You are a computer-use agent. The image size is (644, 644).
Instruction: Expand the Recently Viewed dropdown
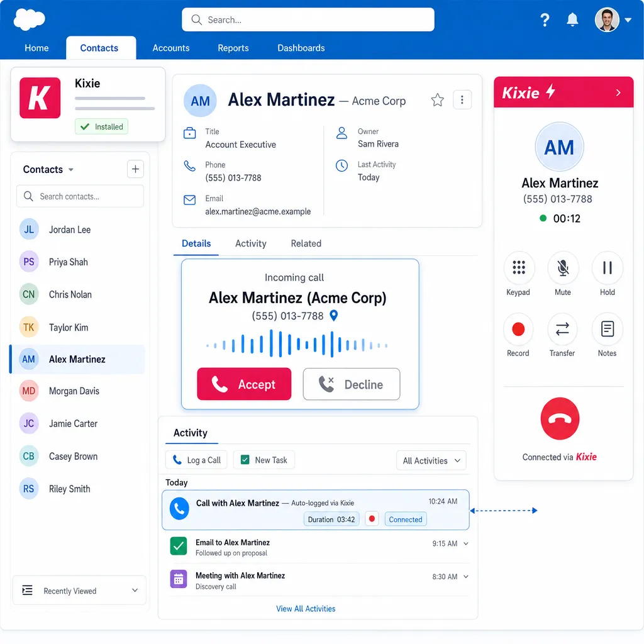click(79, 591)
